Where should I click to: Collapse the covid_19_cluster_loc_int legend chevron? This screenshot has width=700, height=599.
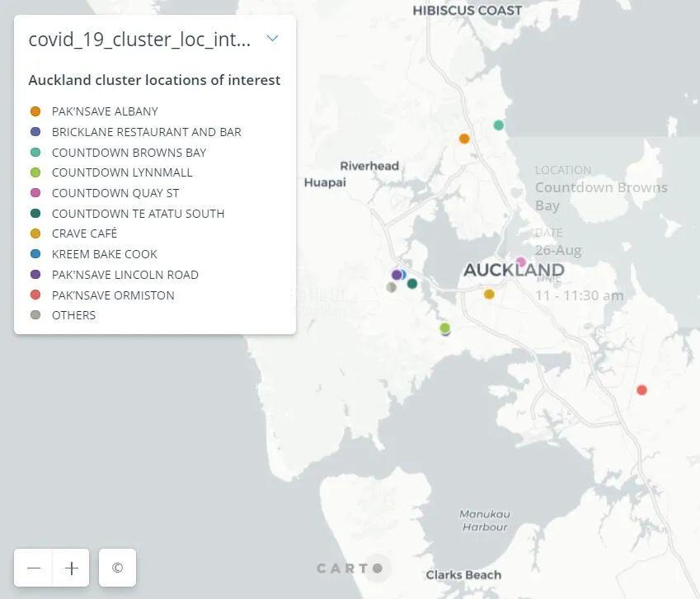click(x=272, y=39)
